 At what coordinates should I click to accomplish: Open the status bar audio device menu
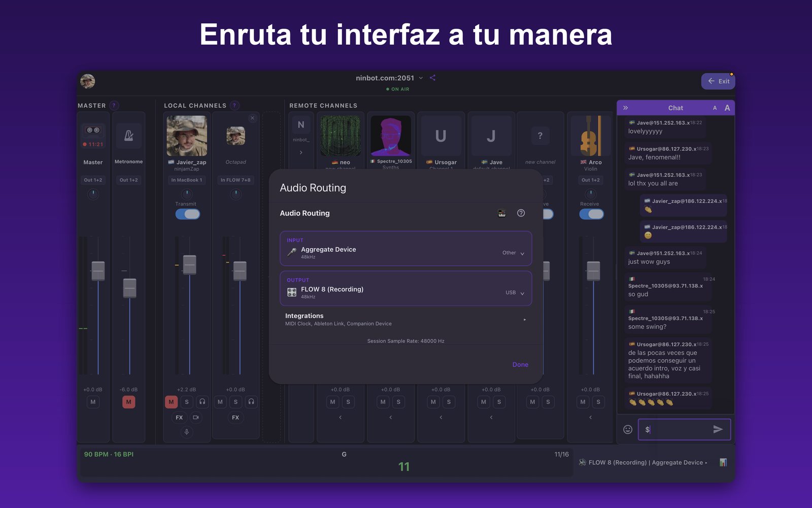tap(643, 462)
